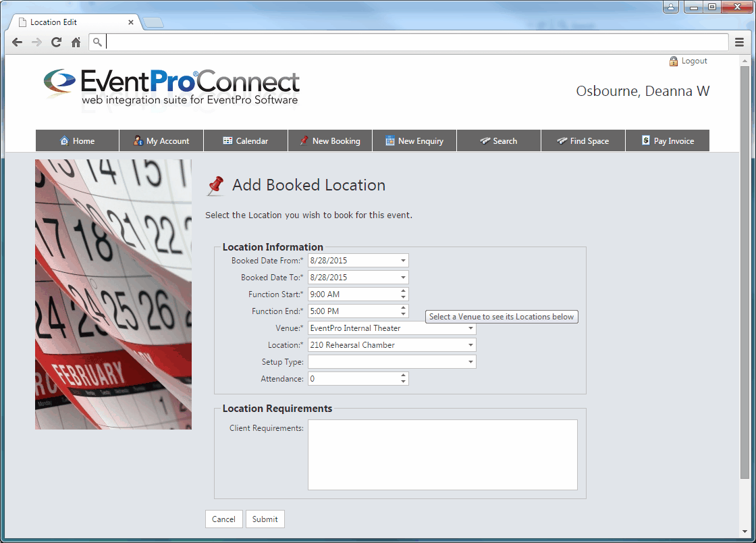
Task: Open the My Account menu item
Action: coord(161,140)
